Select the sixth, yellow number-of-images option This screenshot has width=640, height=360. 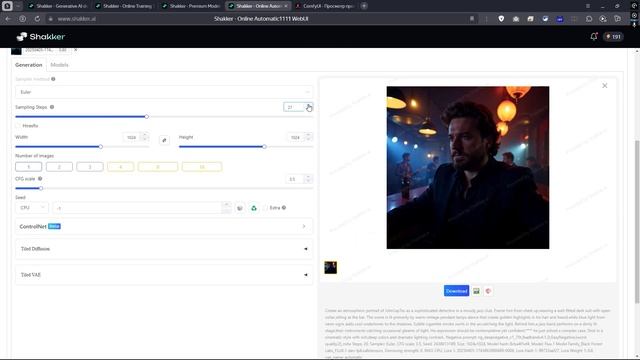(202, 167)
